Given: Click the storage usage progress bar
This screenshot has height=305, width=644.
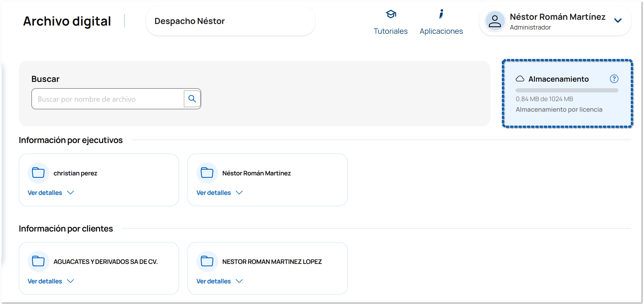Looking at the screenshot, I should coord(567,90).
